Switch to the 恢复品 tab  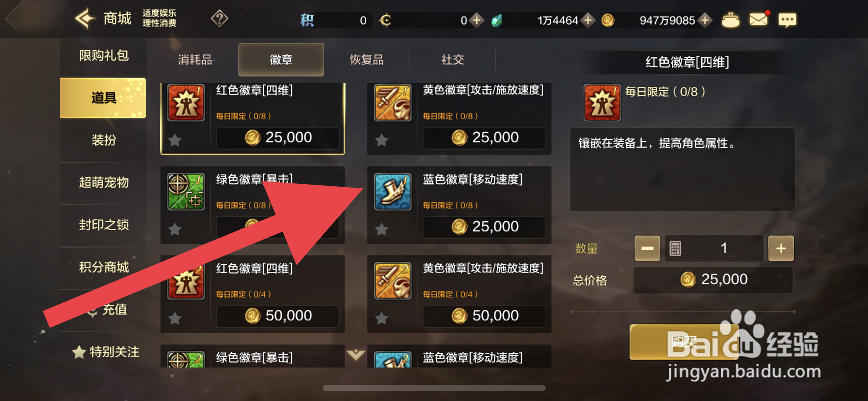367,60
